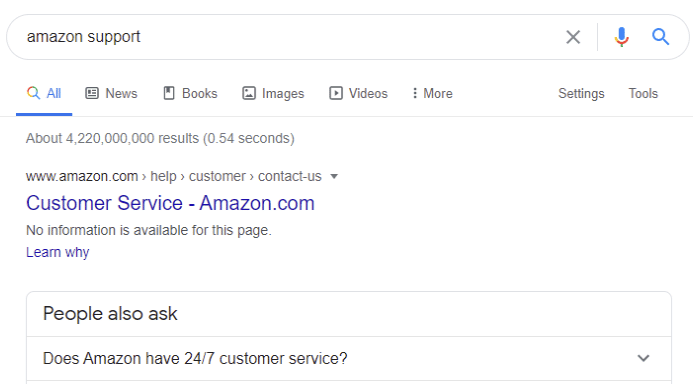
Task: Clear the search box with the X icon
Action: [573, 37]
